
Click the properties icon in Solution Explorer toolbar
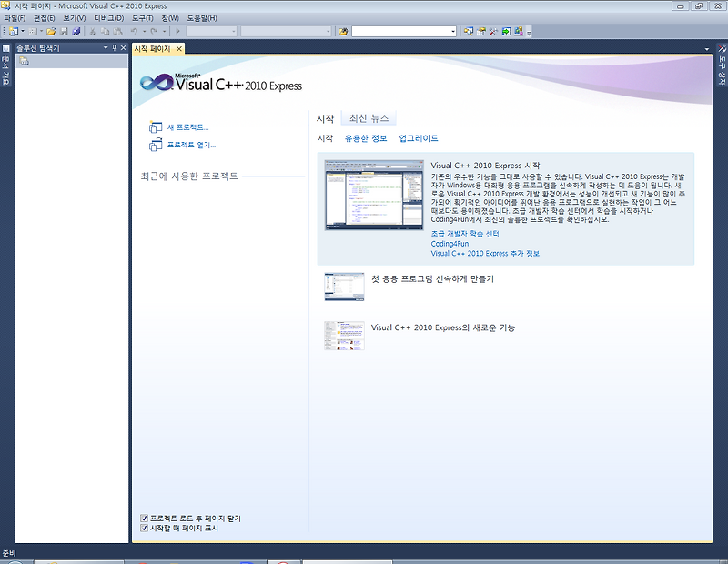[x=25, y=61]
